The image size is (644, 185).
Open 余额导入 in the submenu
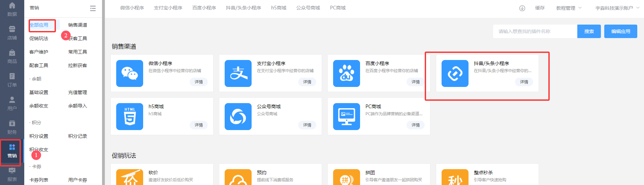[x=77, y=106]
